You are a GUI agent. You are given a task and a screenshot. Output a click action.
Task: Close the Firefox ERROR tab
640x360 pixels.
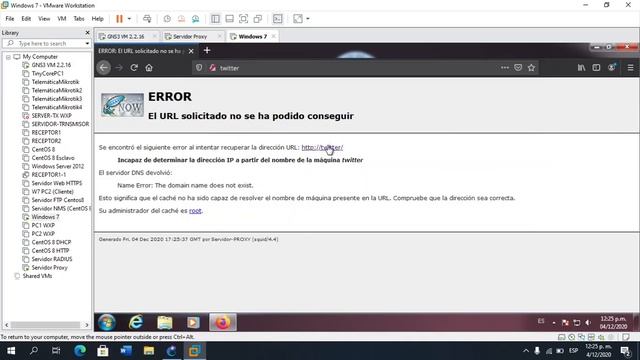coord(191,51)
